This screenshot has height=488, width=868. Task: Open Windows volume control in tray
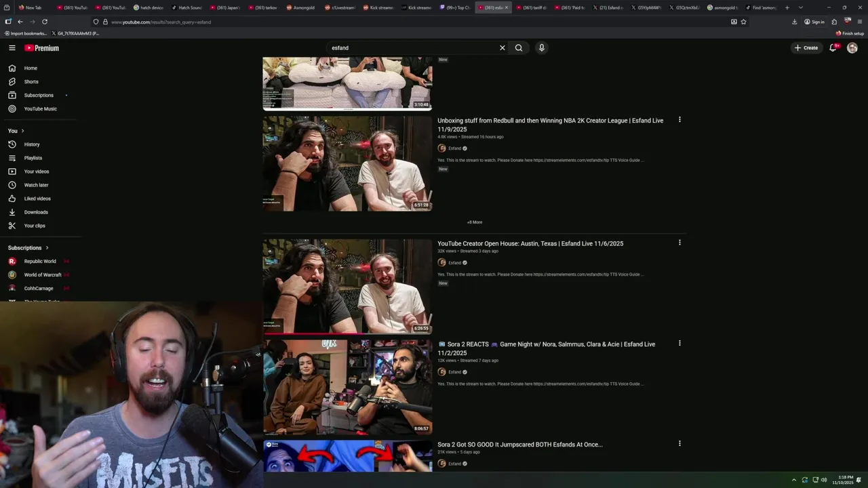(x=824, y=480)
